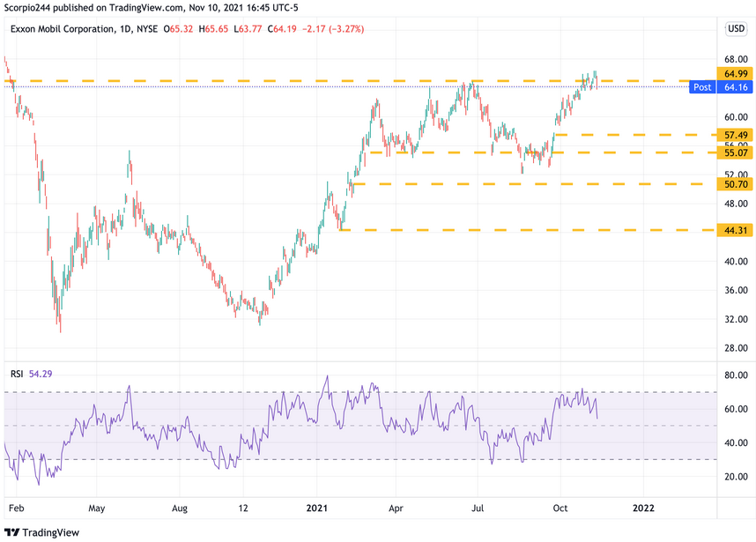Click 40.00 on the main price scale

coord(737,262)
